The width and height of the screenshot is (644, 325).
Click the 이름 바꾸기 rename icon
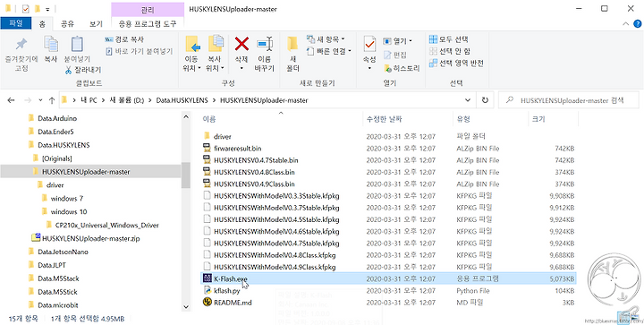pyautogui.click(x=265, y=44)
